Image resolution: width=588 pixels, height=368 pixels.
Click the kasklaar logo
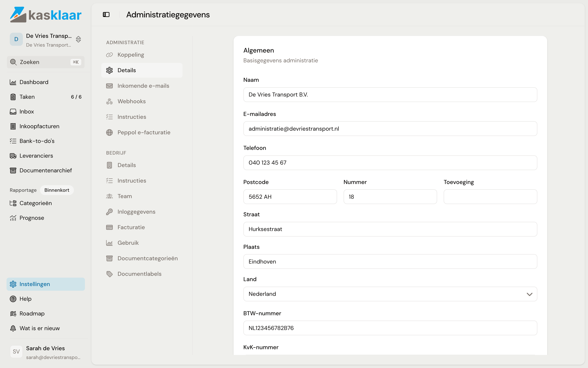point(46,15)
